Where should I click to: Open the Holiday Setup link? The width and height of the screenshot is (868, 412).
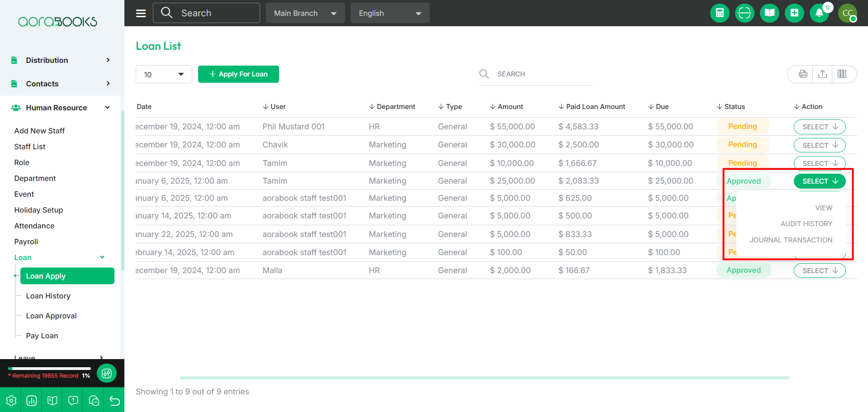coord(38,210)
